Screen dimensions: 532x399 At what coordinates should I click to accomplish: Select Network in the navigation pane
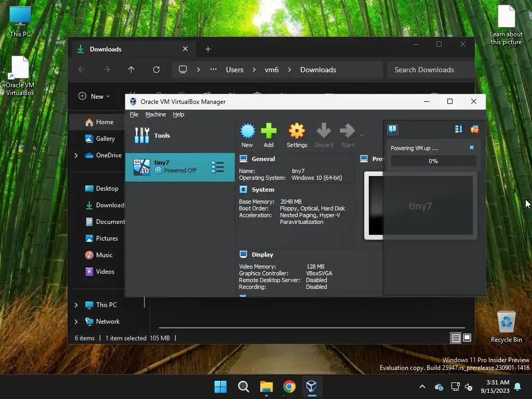pyautogui.click(x=102, y=321)
